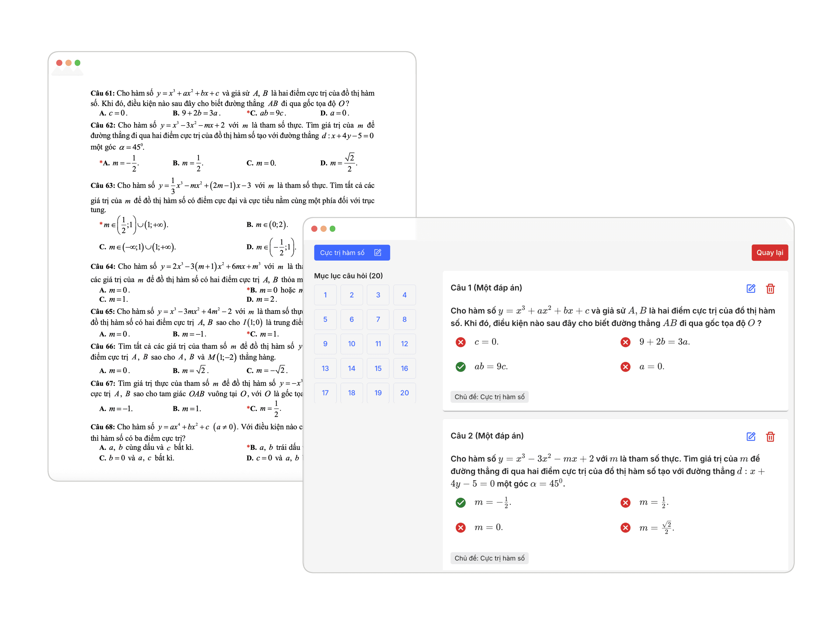840x630 pixels.
Task: Click green check next to ab = 9c
Action: click(460, 366)
